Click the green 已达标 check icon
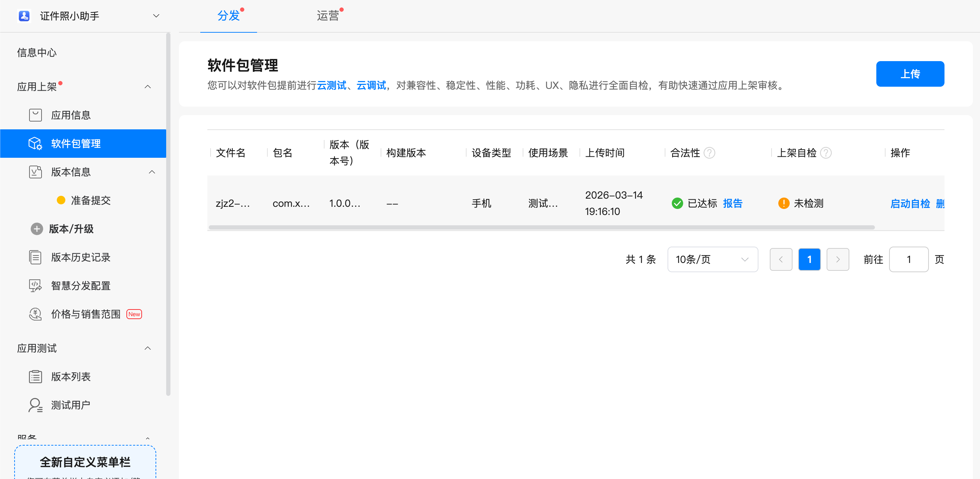980x479 pixels. click(677, 203)
